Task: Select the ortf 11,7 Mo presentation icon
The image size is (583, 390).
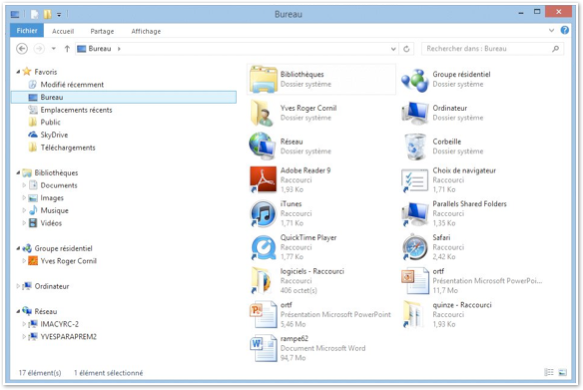Action: click(415, 281)
